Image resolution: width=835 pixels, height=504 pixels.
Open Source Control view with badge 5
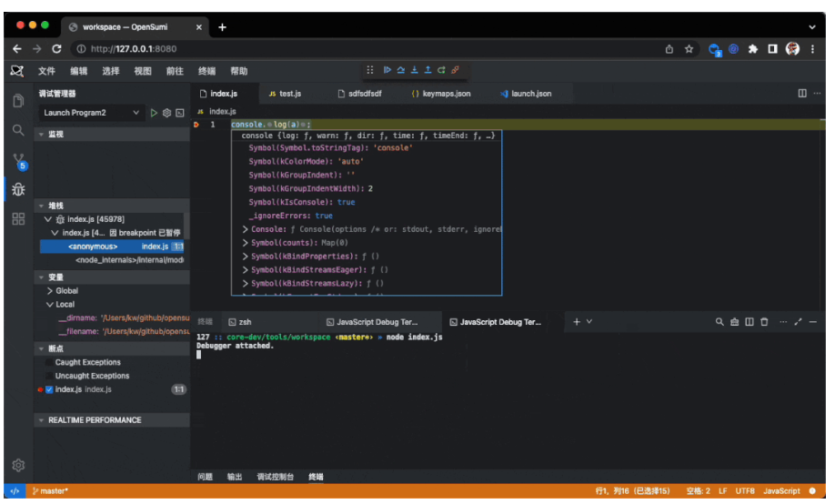coord(19,161)
